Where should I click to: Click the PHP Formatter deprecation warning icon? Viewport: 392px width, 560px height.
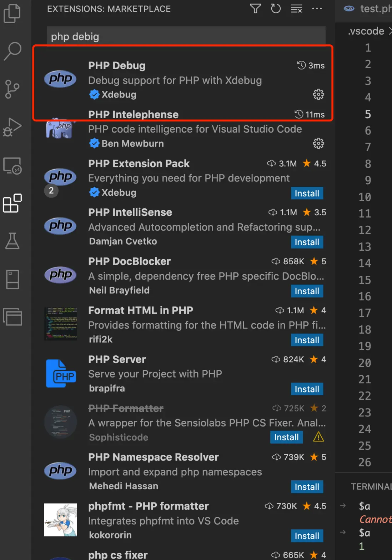pos(318,437)
